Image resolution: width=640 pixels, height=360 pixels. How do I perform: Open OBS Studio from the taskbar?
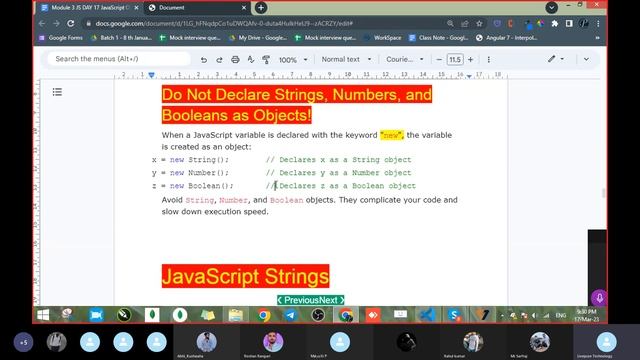tap(318, 315)
